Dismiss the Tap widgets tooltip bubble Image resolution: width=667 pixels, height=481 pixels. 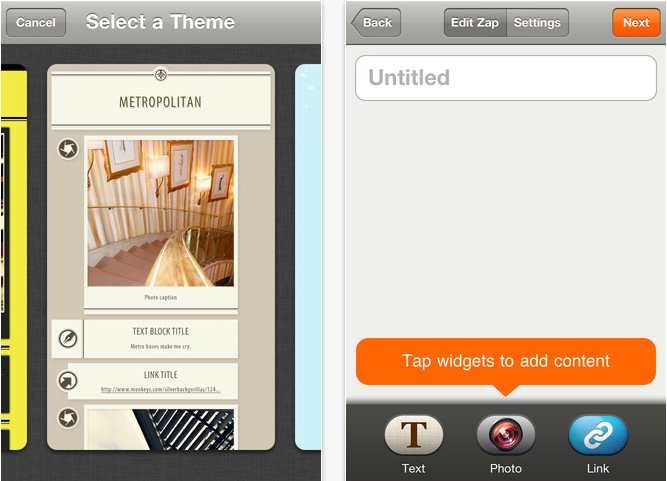[506, 361]
